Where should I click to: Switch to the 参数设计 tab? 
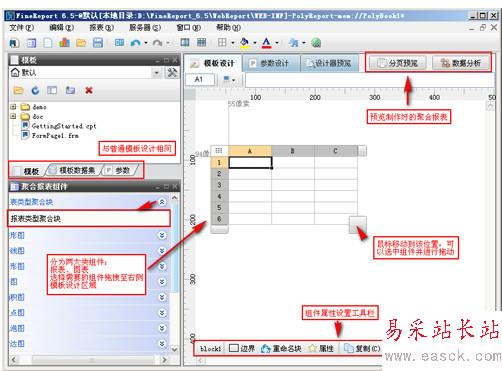271,63
